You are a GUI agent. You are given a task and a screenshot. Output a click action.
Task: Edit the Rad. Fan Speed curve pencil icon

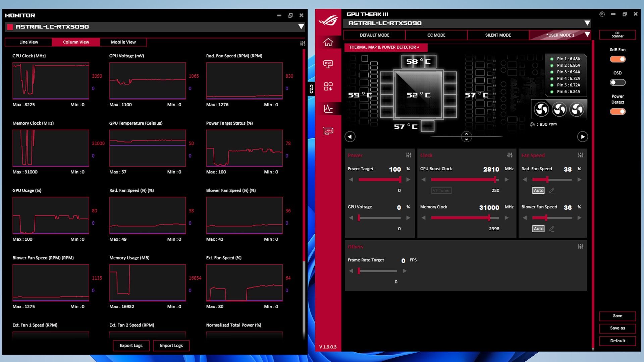click(551, 190)
